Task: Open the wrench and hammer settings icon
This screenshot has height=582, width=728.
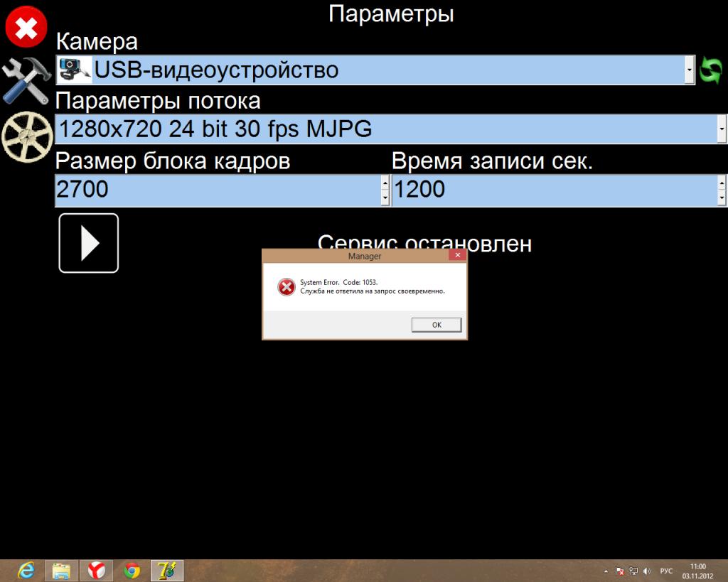Action: pos(26,81)
